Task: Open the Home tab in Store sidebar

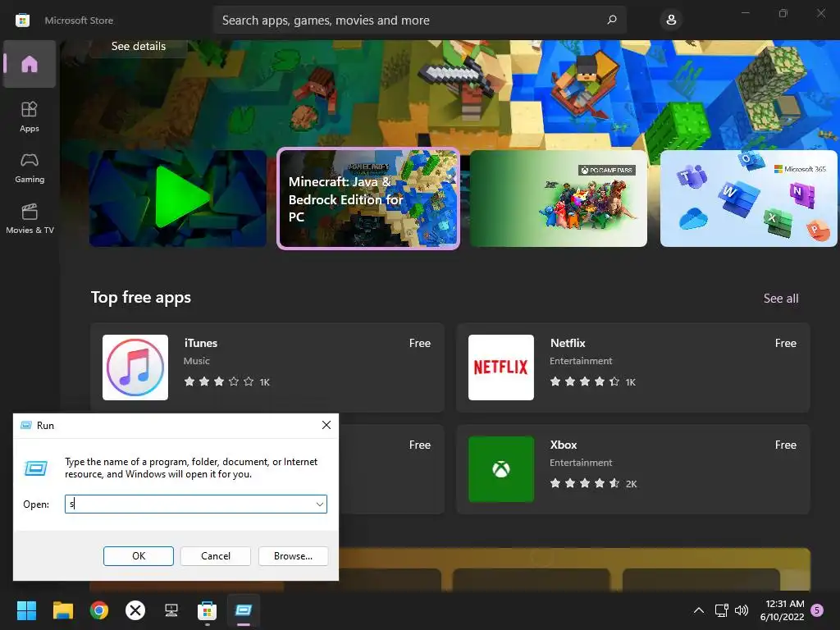Action: [x=30, y=64]
